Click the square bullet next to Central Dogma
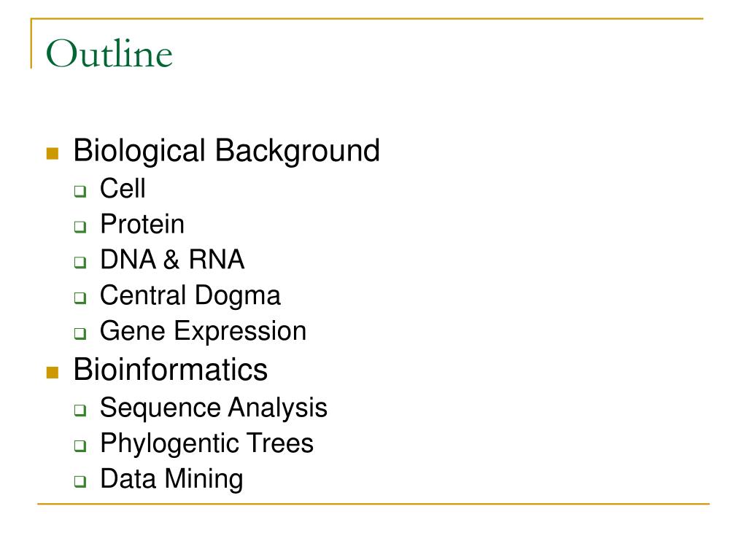The image size is (747, 560). [x=80, y=298]
